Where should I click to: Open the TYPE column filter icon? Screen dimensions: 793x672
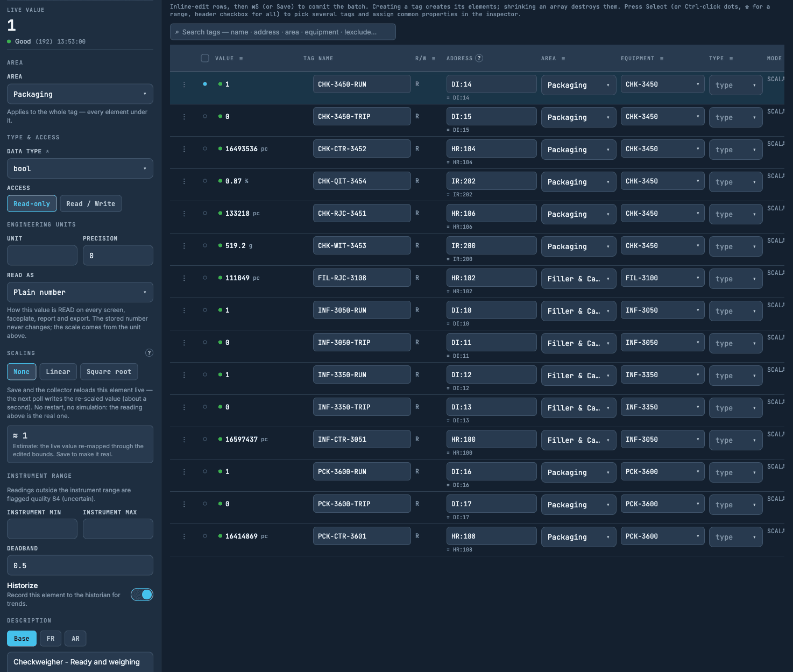tap(731, 59)
